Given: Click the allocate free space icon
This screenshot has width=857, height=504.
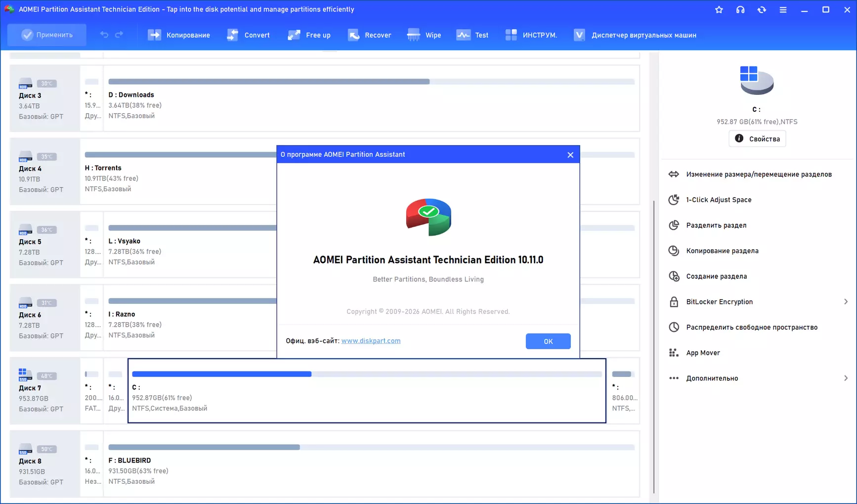Looking at the screenshot, I should coord(674,328).
